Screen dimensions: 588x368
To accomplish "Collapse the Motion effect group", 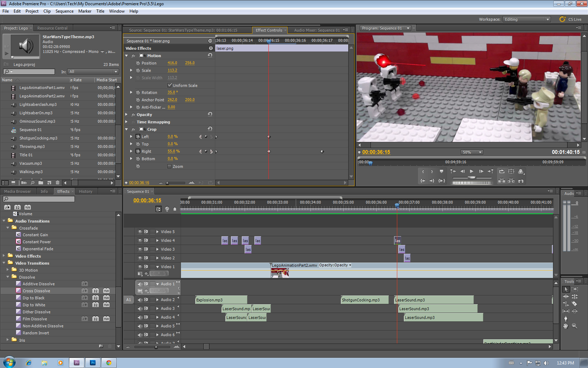I will pos(127,56).
